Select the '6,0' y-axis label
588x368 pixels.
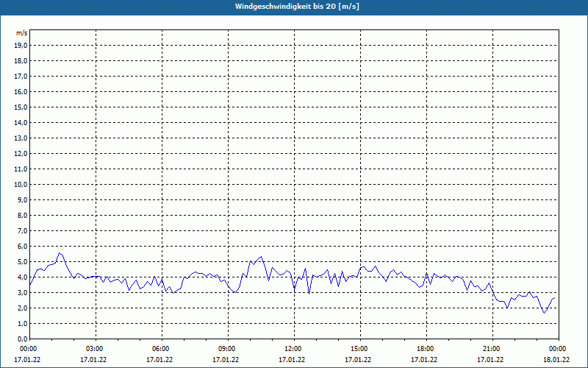pyautogui.click(x=22, y=247)
